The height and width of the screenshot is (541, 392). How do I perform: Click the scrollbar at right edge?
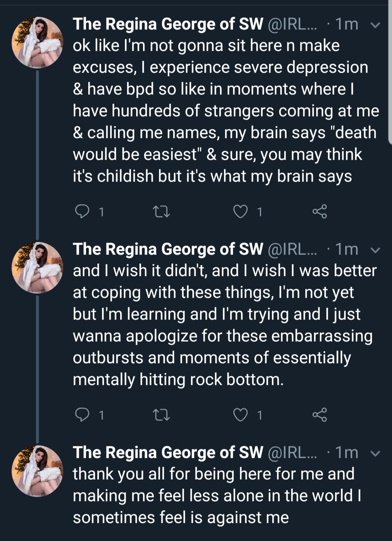[390, 73]
